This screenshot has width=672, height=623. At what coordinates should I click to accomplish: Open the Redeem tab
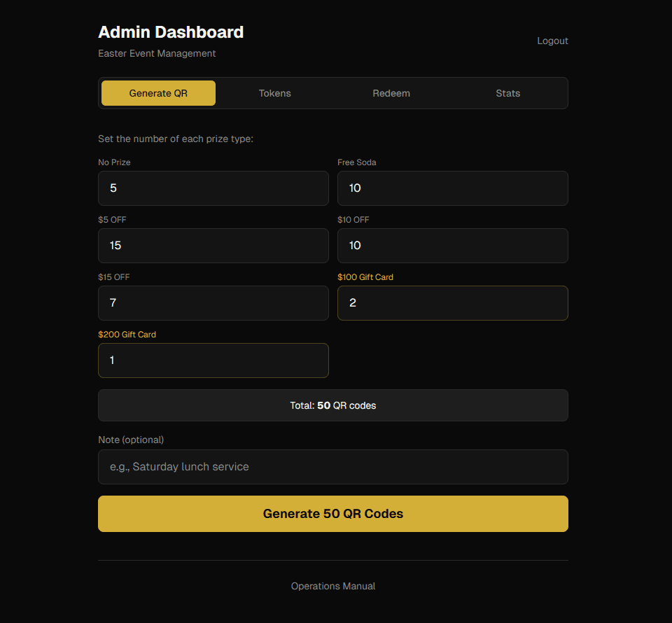391,92
